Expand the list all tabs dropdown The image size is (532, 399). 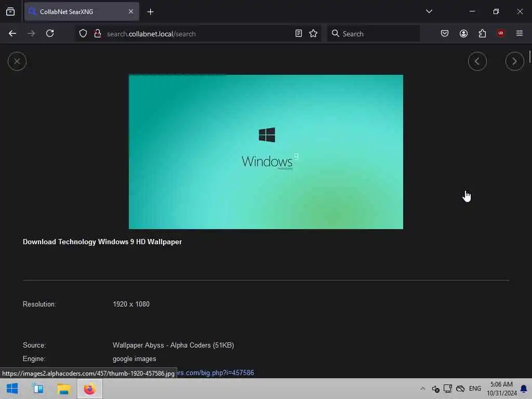[429, 11]
